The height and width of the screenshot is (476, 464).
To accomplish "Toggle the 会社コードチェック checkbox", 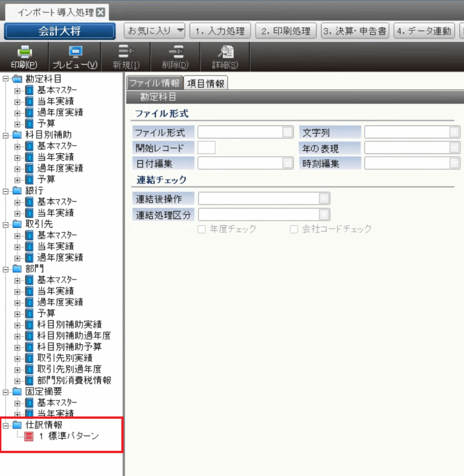I will 294,229.
